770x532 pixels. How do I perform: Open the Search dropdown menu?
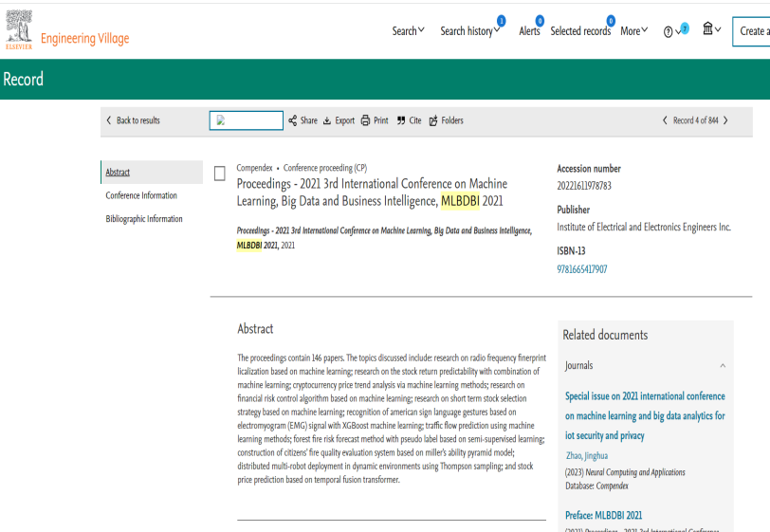pyautogui.click(x=408, y=31)
